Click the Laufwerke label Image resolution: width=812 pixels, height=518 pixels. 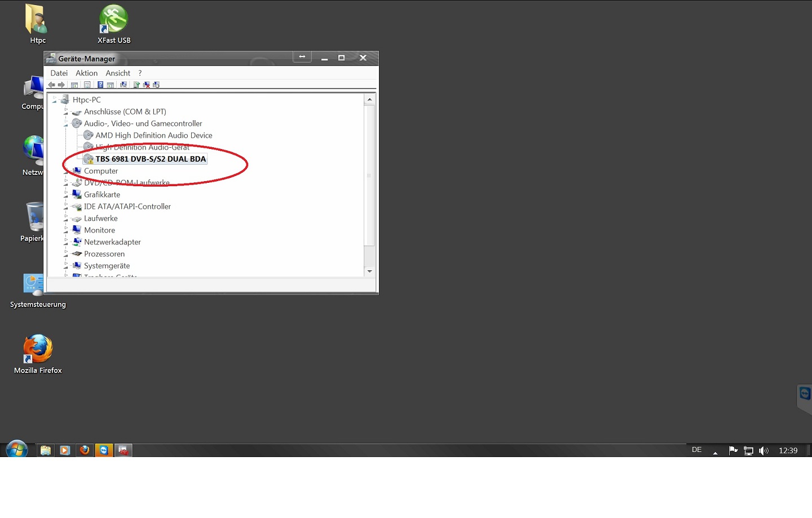(101, 218)
